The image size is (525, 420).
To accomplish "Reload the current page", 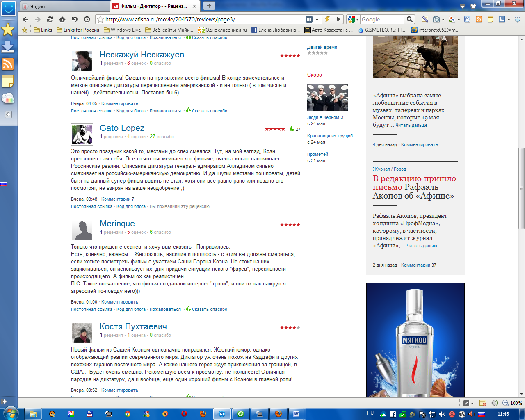I will coord(50,19).
